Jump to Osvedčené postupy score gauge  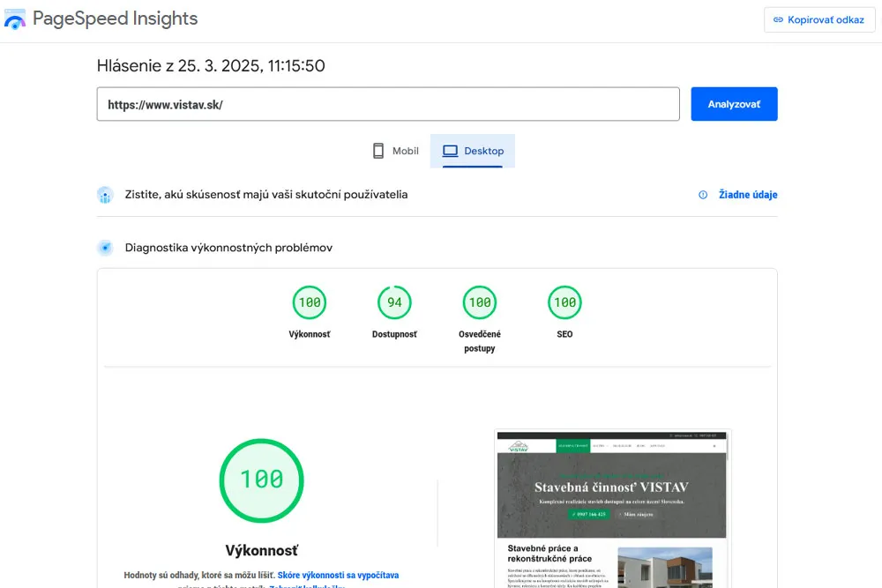[x=480, y=302]
